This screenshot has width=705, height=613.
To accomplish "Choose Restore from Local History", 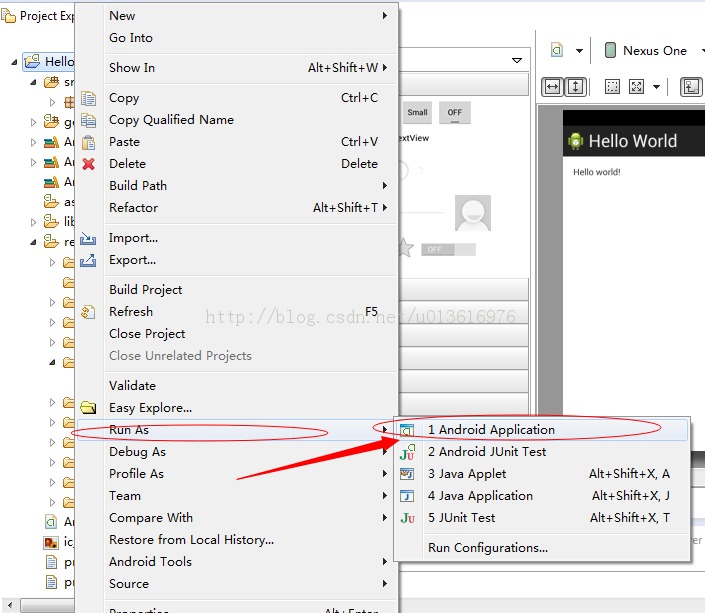I will tap(237, 540).
